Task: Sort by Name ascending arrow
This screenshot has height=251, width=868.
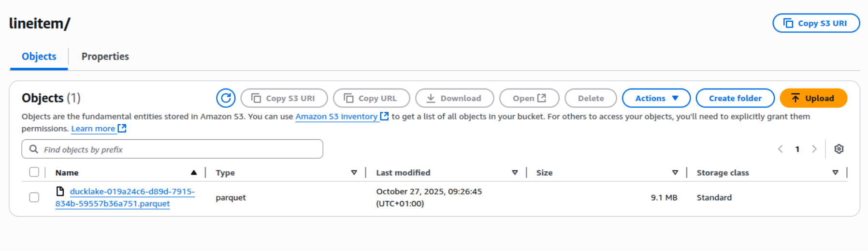Action: [194, 173]
